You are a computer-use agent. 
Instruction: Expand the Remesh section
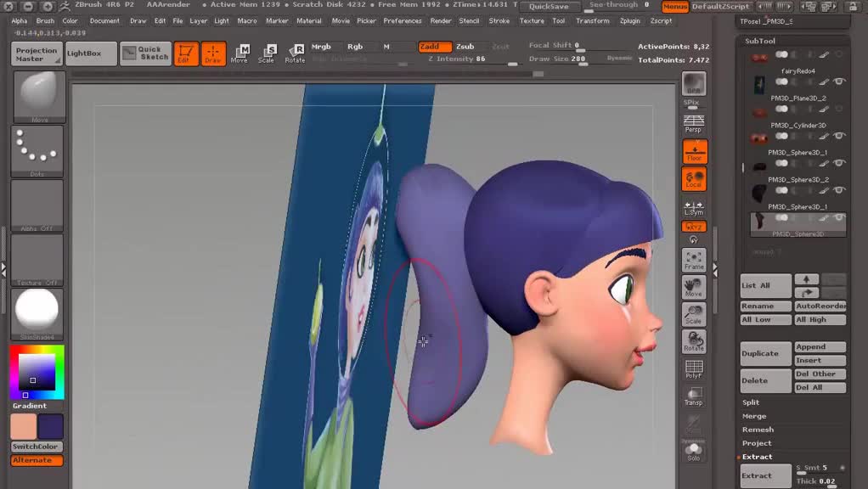click(758, 430)
